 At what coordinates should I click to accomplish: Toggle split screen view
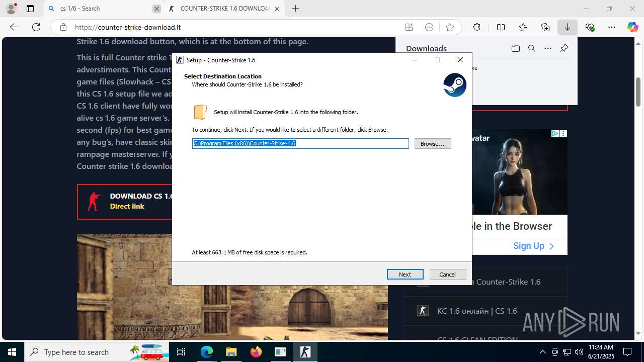501,27
